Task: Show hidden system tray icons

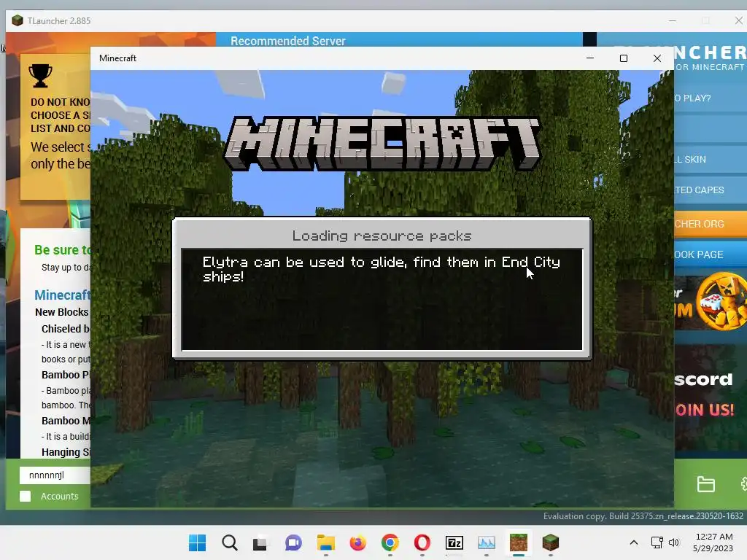Action: point(634,542)
